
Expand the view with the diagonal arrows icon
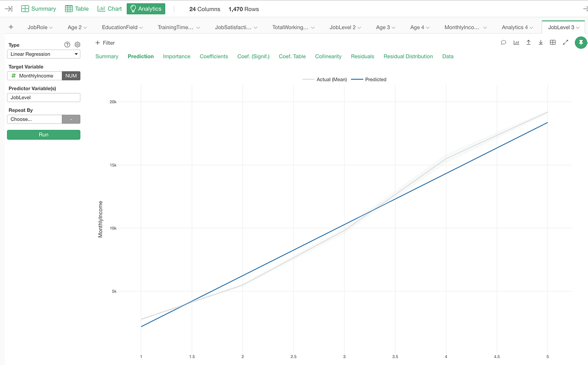(565, 42)
